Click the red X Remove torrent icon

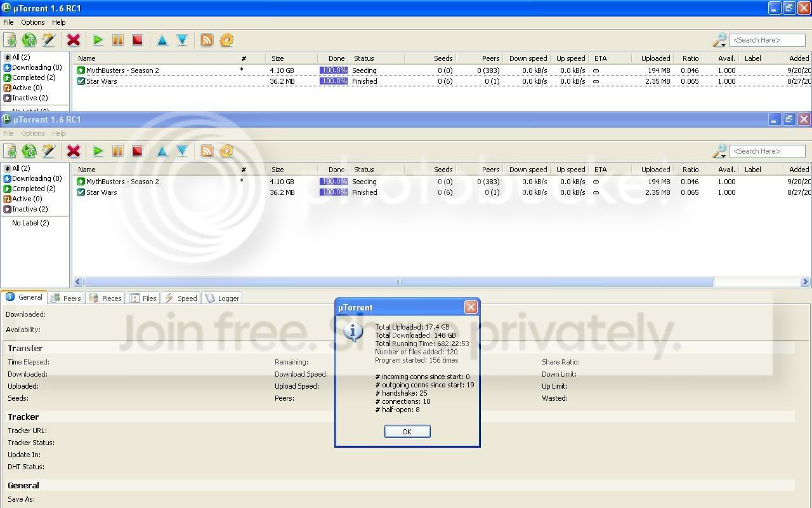coord(74,151)
